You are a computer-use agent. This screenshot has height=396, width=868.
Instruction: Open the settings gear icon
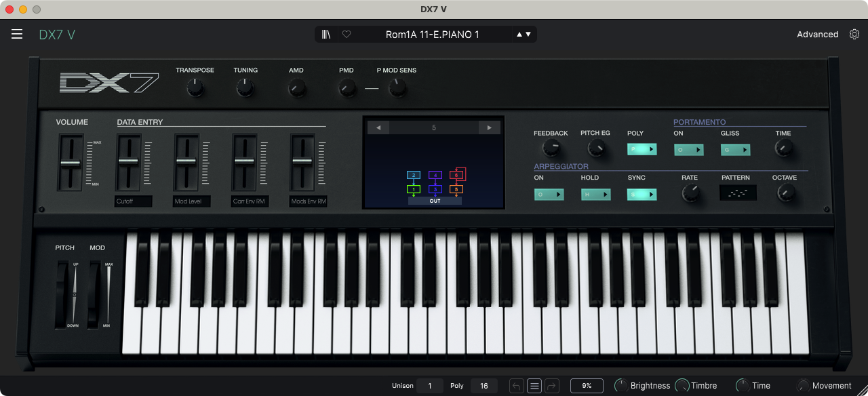point(854,35)
